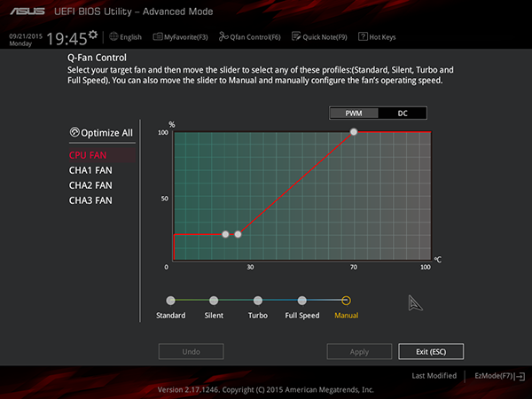Screen dimensions: 532x399
Task: Click the Undo button
Action: click(191, 351)
